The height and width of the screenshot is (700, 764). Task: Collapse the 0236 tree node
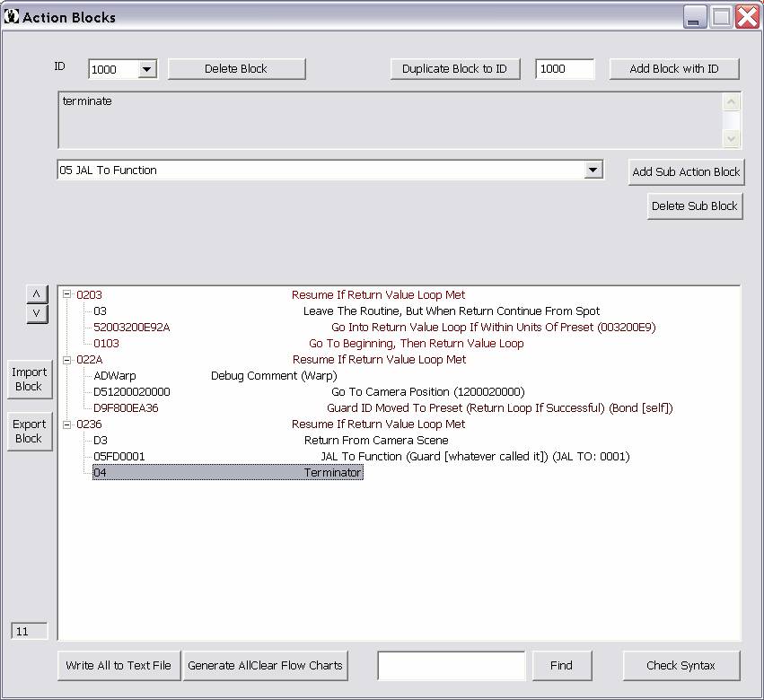tap(67, 424)
